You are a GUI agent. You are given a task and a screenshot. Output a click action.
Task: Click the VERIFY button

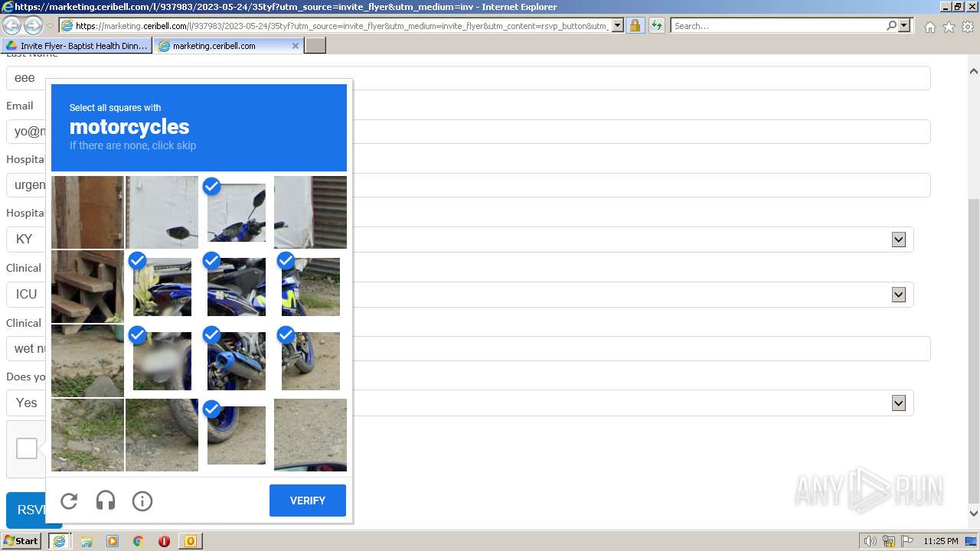point(308,500)
